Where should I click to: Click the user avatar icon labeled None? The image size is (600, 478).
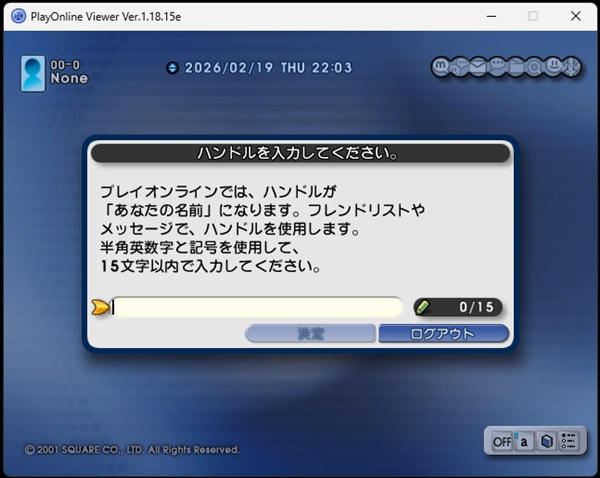33,74
